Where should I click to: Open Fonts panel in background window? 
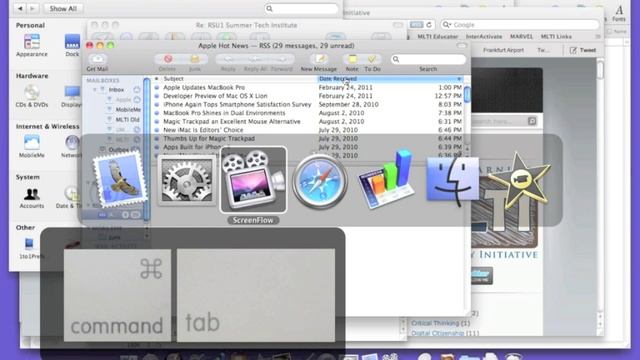click(x=619, y=13)
